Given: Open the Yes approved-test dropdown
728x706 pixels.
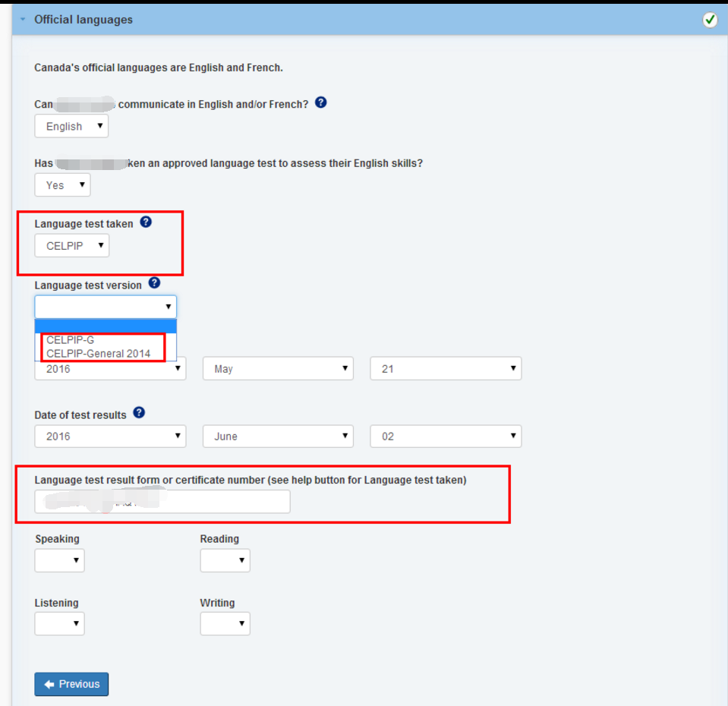Looking at the screenshot, I should pyautogui.click(x=62, y=185).
